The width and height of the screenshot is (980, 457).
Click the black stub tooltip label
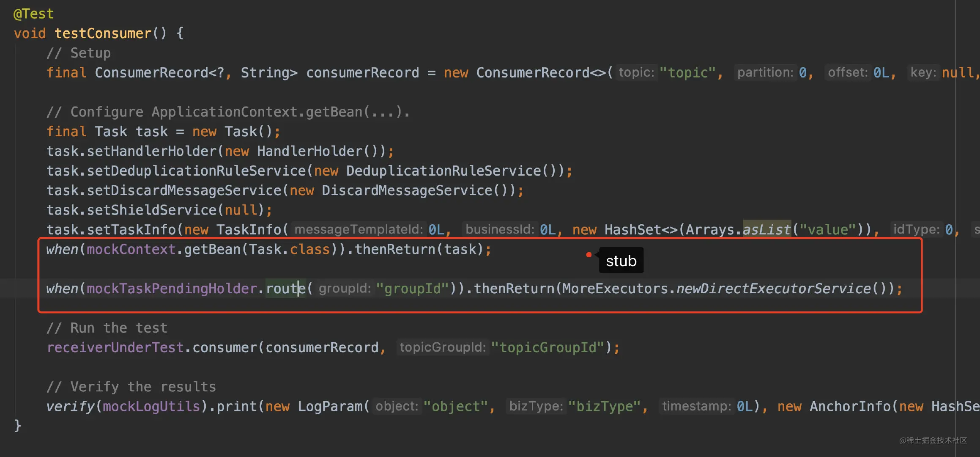(621, 261)
